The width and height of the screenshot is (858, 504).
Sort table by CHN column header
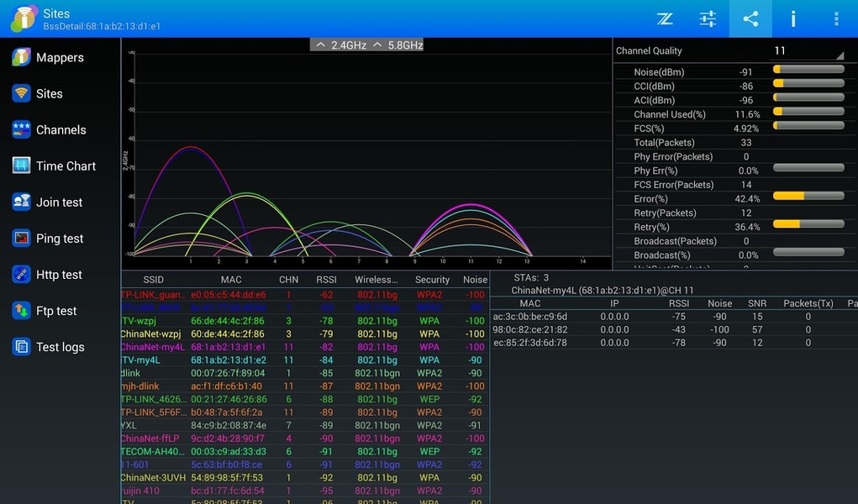288,280
